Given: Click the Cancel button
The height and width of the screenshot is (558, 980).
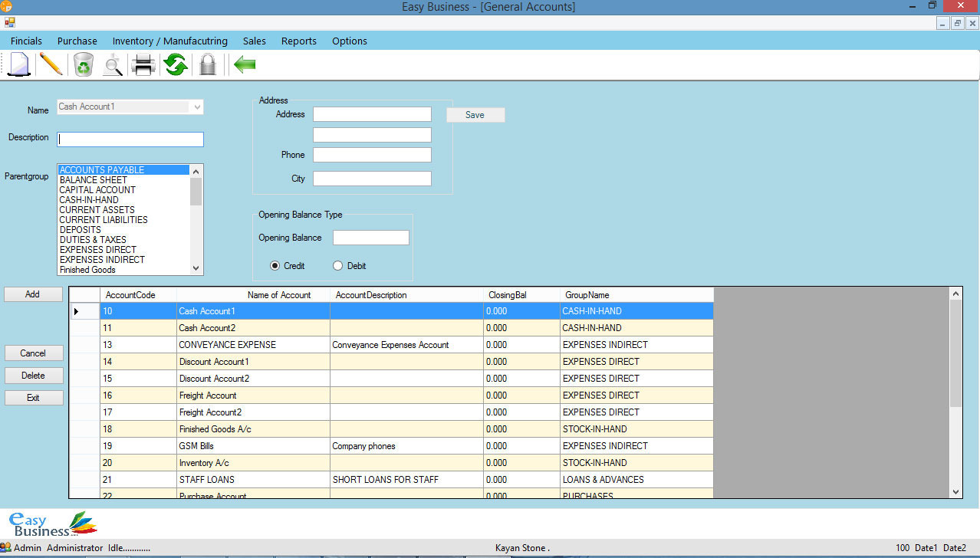Looking at the screenshot, I should 33,353.
